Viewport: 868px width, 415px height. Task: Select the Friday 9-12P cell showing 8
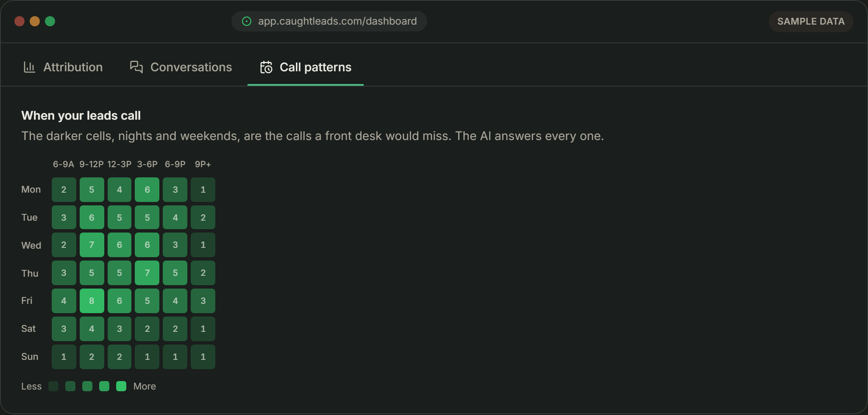coord(92,301)
